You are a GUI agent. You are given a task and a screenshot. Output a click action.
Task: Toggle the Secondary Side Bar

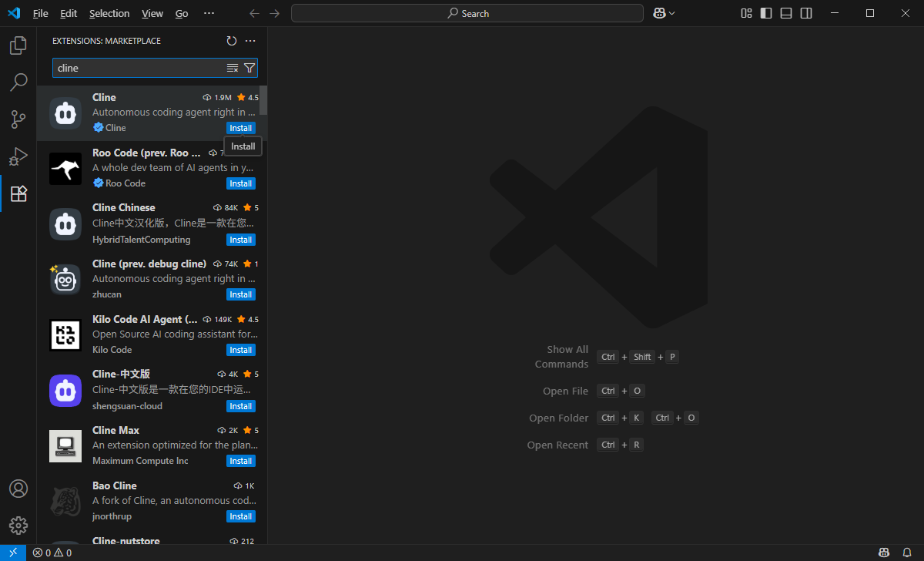(x=806, y=13)
